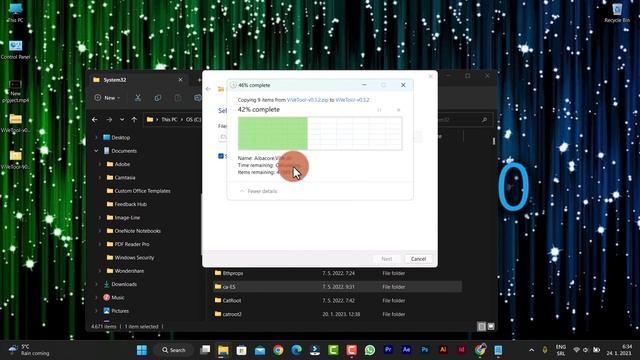640x360 pixels.
Task: Expand the Camtasia folder node
Action: pos(100,178)
